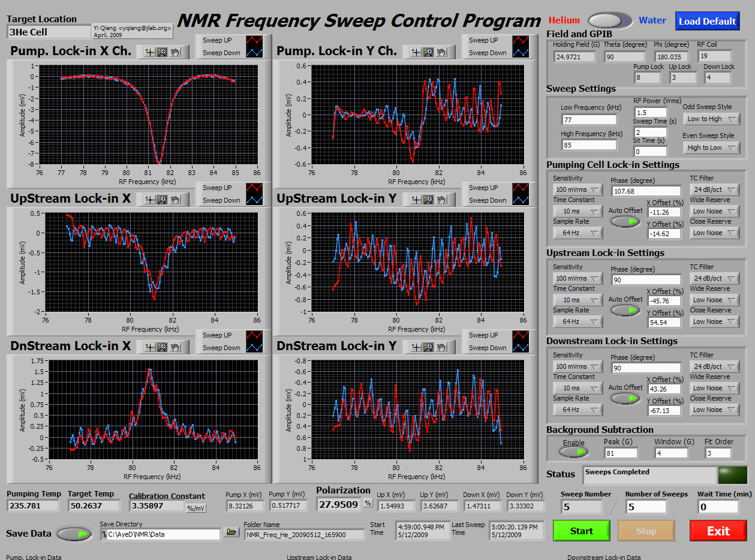Select zoom tool for Pump. Lock-in X chart

tap(162, 52)
